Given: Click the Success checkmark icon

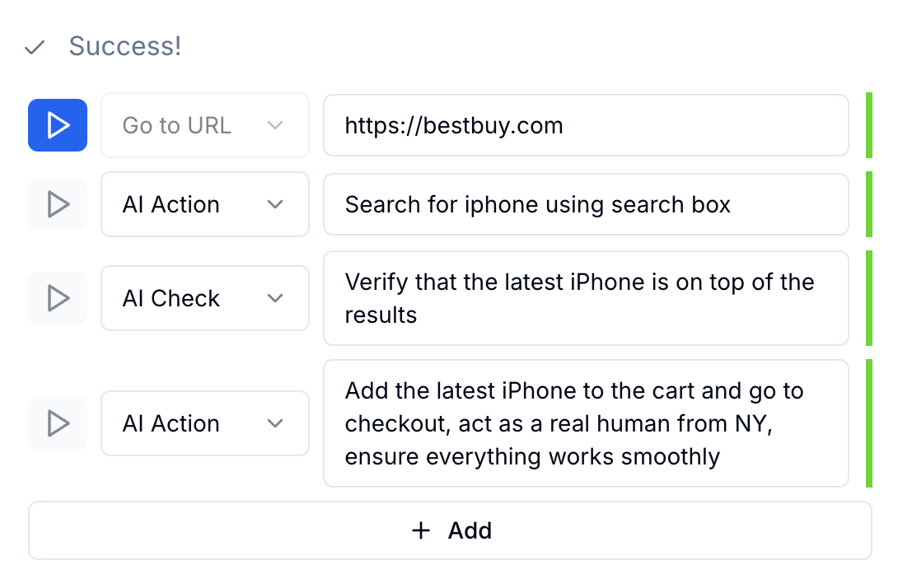Looking at the screenshot, I should pyautogui.click(x=35, y=47).
